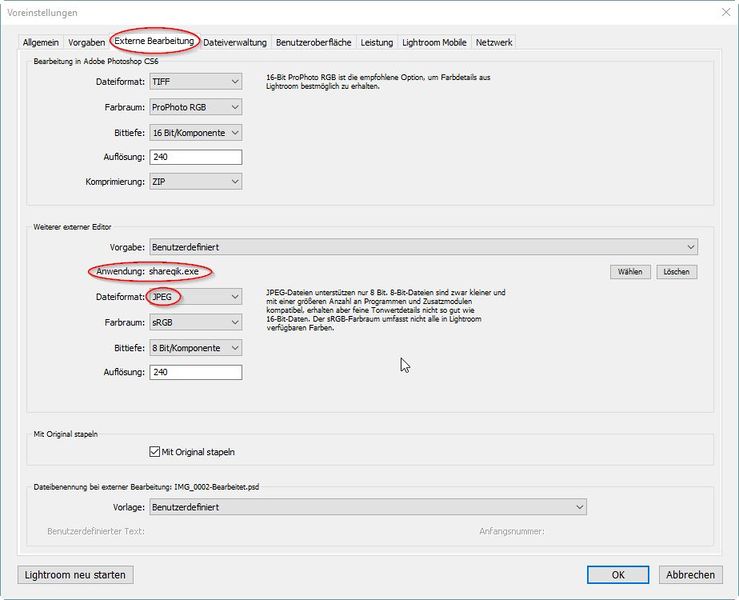The image size is (739, 600).
Task: Open Farbraum ProPhoto RGB dropdown
Action: (196, 107)
